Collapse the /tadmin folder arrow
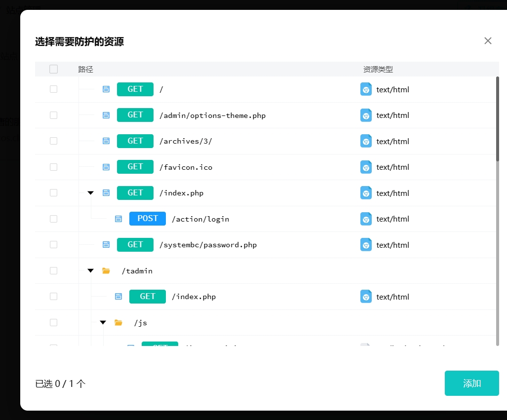 coord(90,270)
